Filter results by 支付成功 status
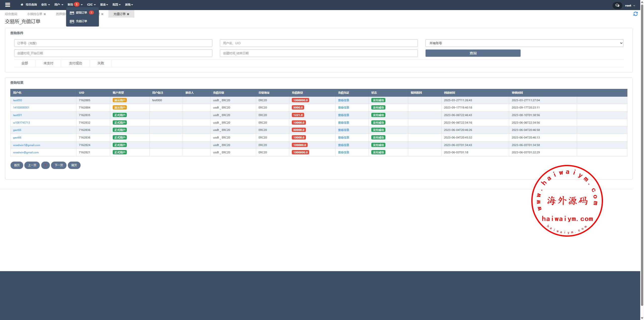This screenshot has height=320, width=644. tap(75, 63)
